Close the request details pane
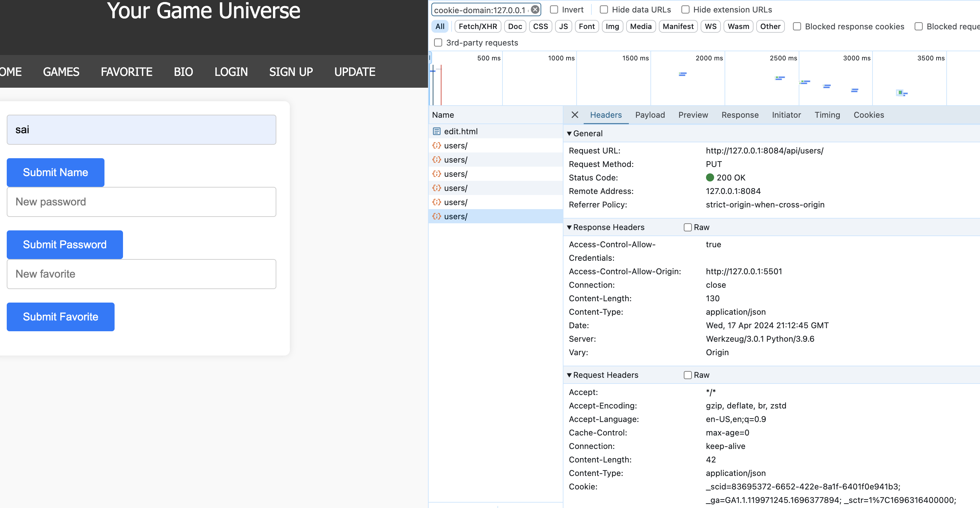 (575, 115)
